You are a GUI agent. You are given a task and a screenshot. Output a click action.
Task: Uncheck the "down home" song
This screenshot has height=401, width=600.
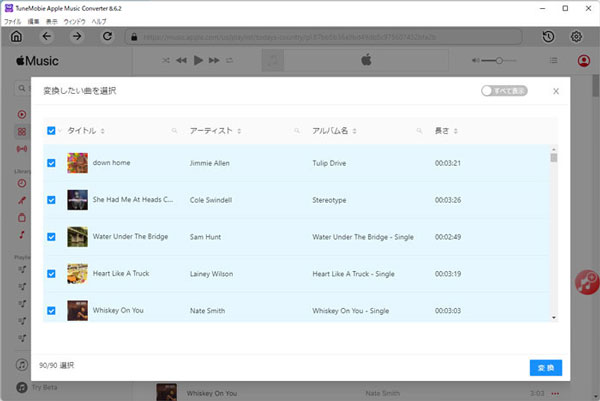(x=51, y=163)
